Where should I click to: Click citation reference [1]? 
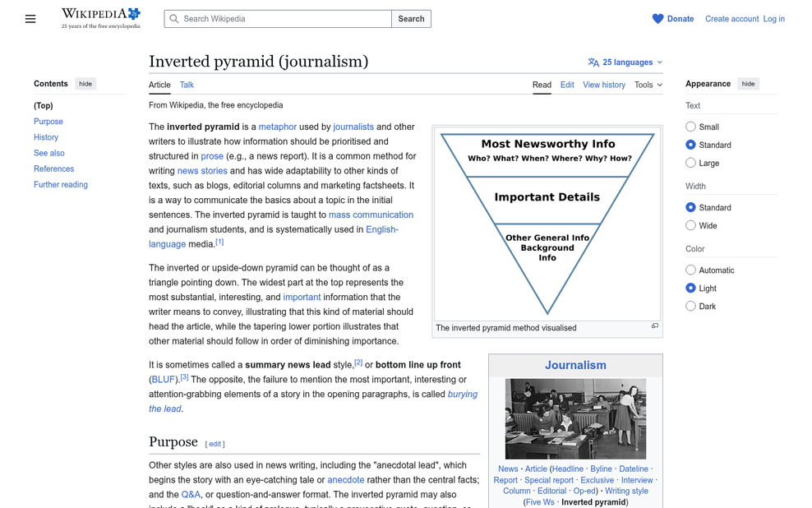219,242
